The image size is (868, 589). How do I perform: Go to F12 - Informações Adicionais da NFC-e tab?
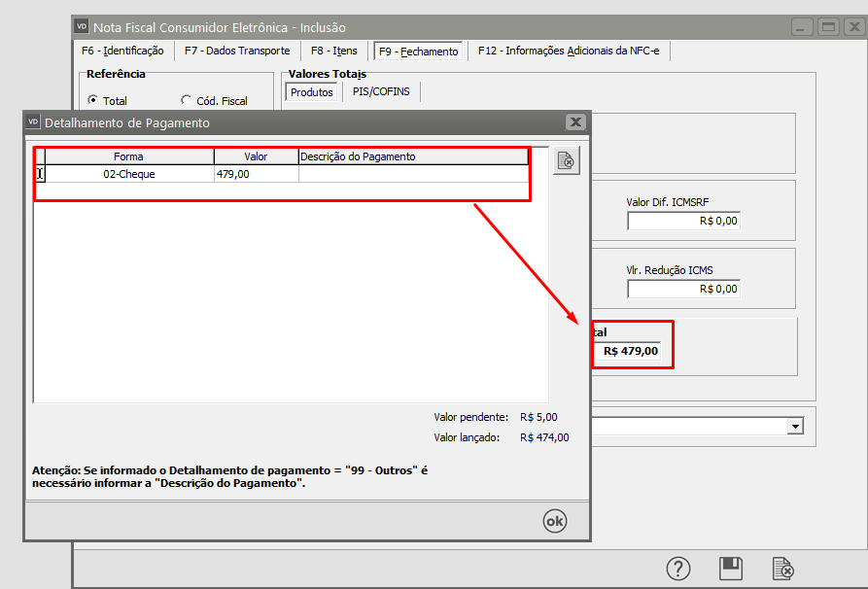tap(568, 51)
